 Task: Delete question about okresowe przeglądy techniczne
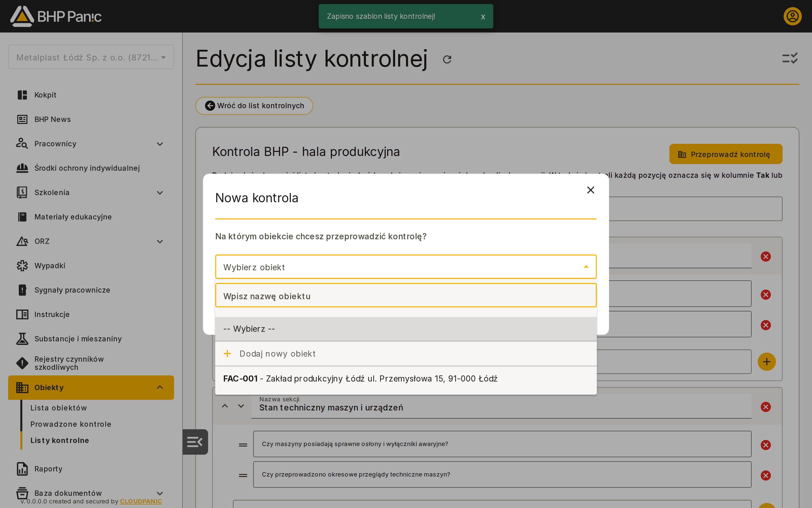[766, 475]
